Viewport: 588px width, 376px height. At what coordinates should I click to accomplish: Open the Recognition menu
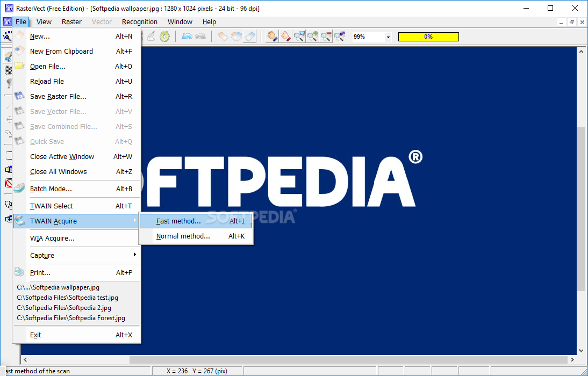point(140,21)
